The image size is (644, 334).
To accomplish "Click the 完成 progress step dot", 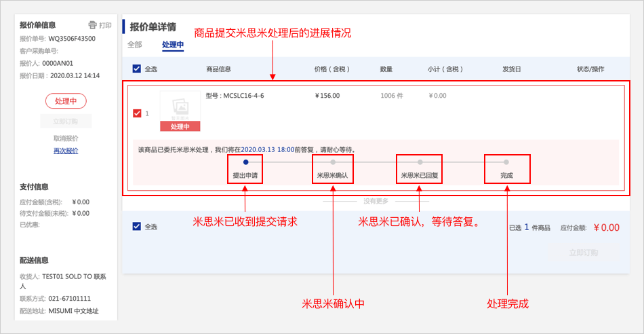I will click(506, 162).
